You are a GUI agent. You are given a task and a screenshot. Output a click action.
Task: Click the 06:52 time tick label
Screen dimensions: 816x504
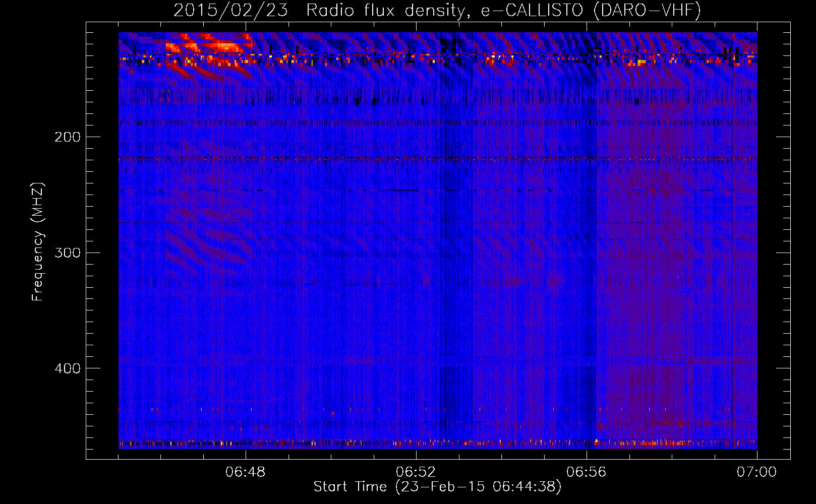(x=416, y=472)
